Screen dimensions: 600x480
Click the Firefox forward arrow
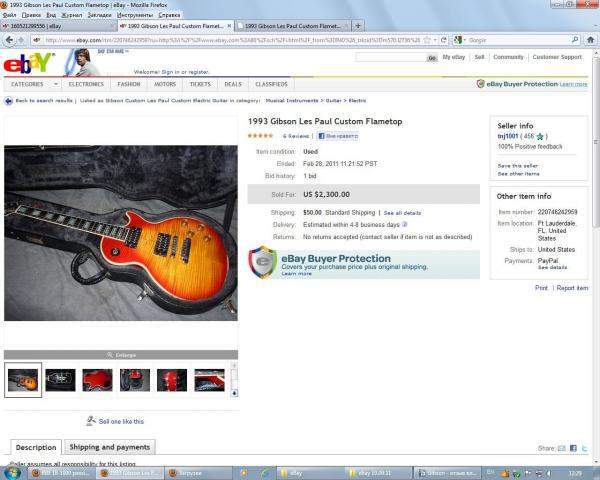click(x=21, y=40)
